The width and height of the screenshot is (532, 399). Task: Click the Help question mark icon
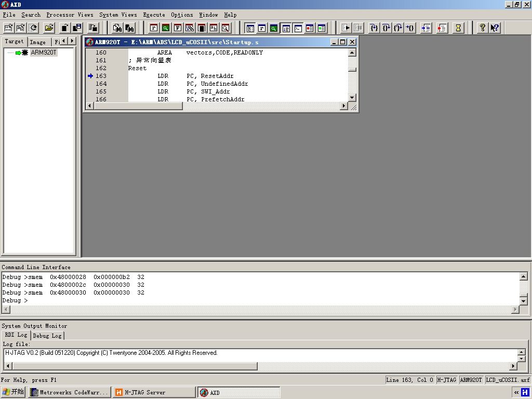point(483,28)
